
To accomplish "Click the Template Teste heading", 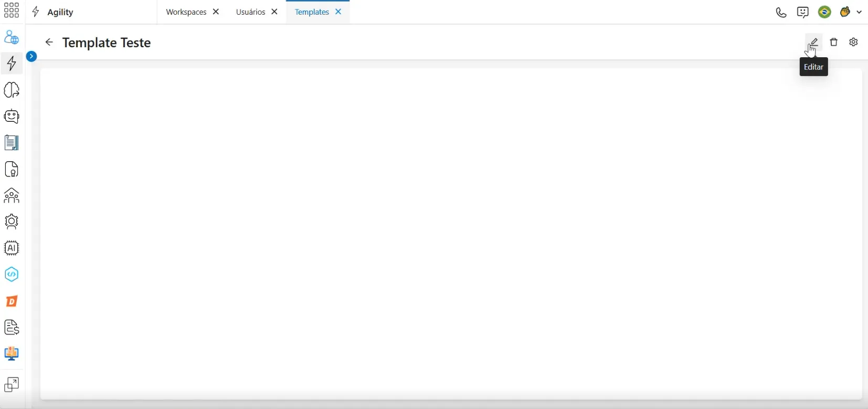I will pos(107,43).
